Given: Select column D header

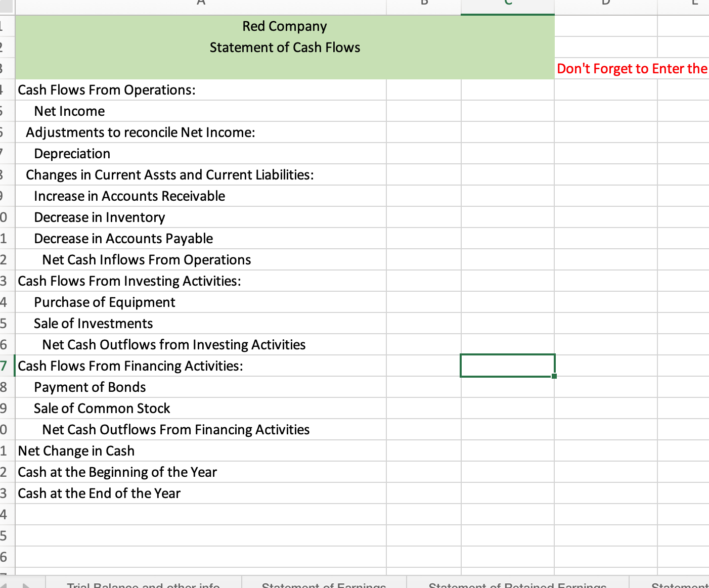Looking at the screenshot, I should (x=605, y=4).
